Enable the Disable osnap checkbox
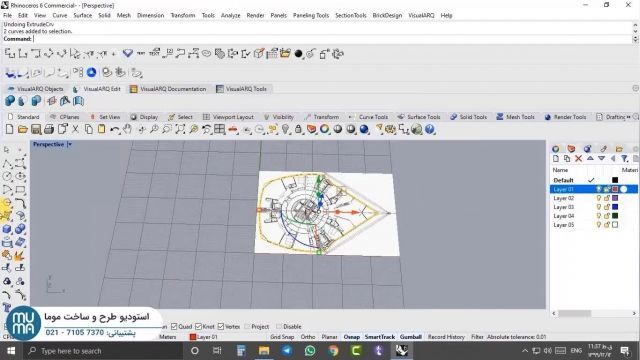The width and height of the screenshot is (640, 360). click(279, 327)
